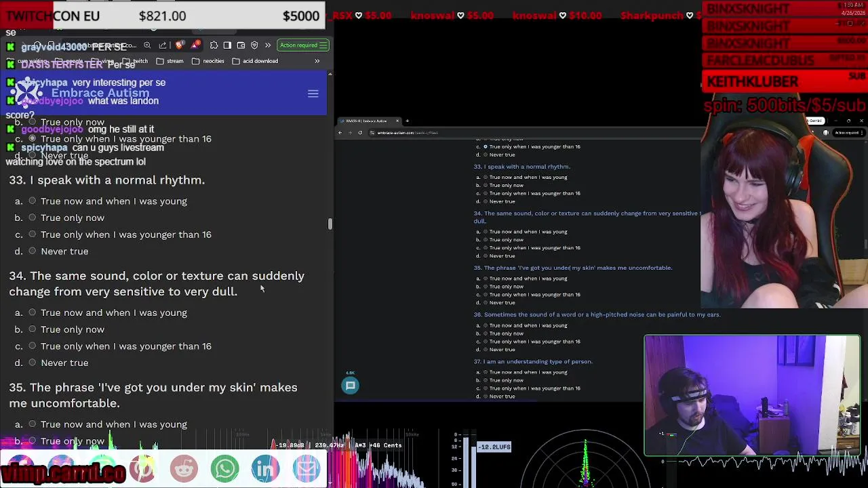This screenshot has height=488, width=868.
Task: Open the Embrace Autism hamburger menu
Action: [x=313, y=94]
